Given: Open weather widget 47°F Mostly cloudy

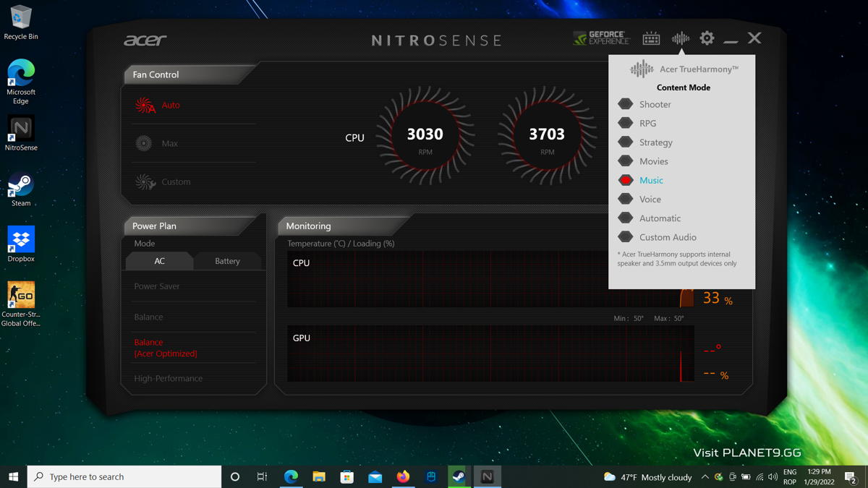Looking at the screenshot, I should 647,477.
